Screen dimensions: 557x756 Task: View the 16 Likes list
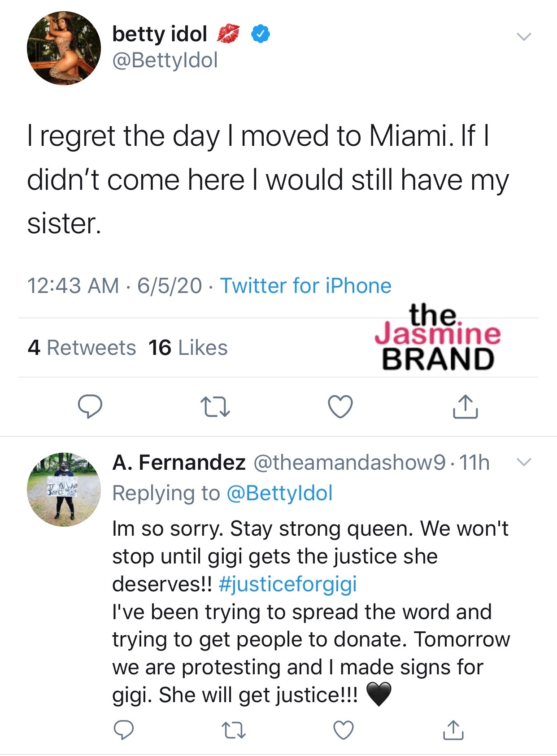[188, 348]
